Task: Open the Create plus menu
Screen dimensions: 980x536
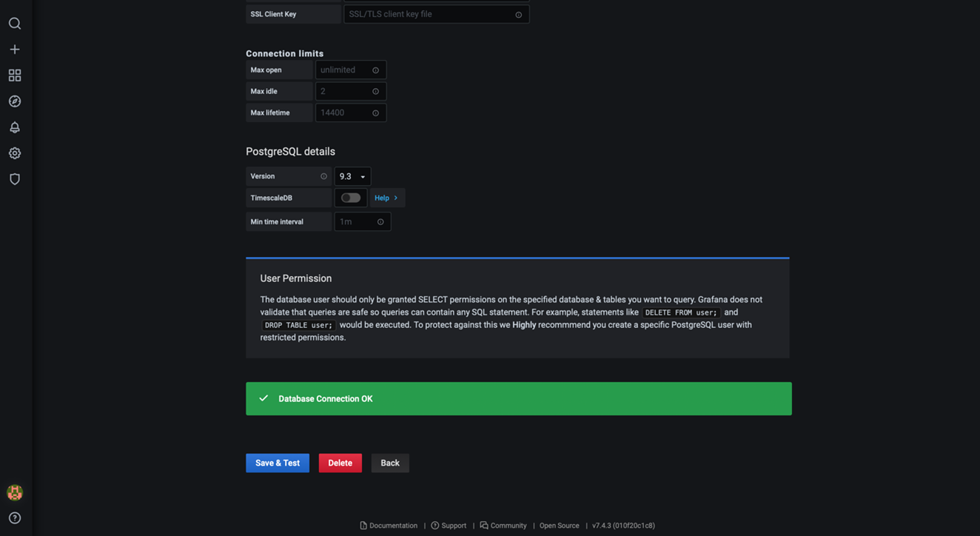Action: tap(15, 50)
